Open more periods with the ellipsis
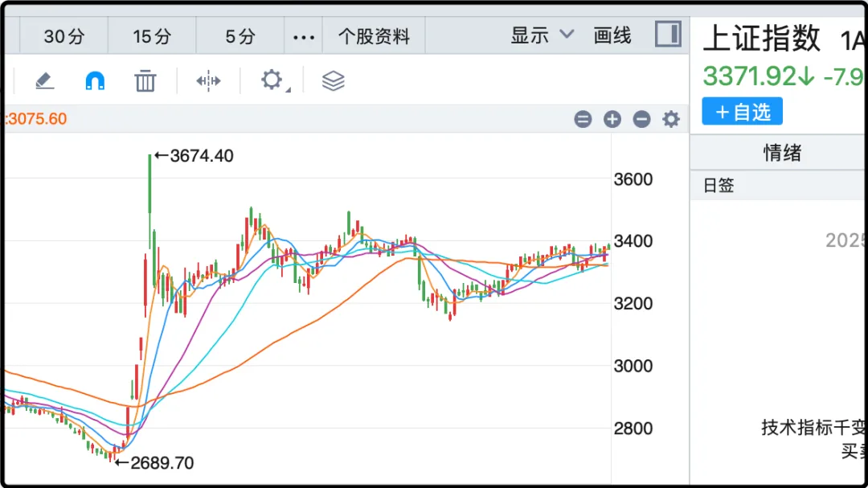The width and height of the screenshot is (868, 488). [x=304, y=36]
